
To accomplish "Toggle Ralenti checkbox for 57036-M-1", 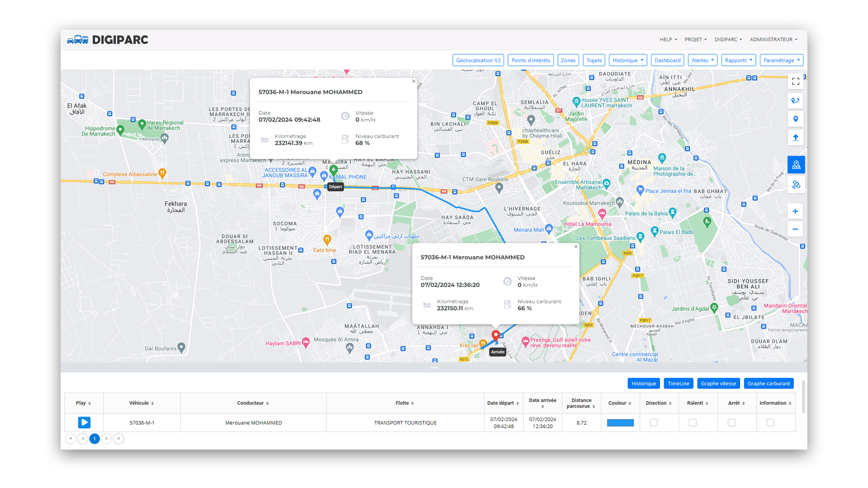I will click(693, 422).
